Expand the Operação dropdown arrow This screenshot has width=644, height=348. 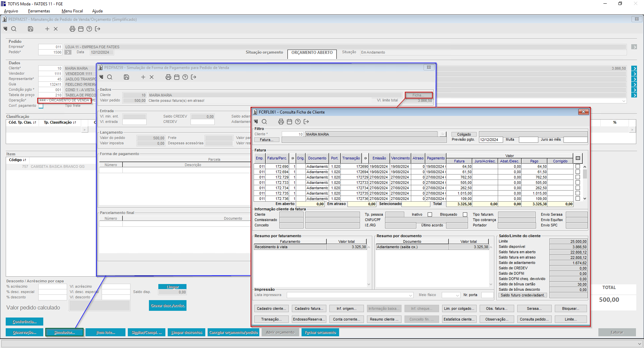(x=624, y=100)
